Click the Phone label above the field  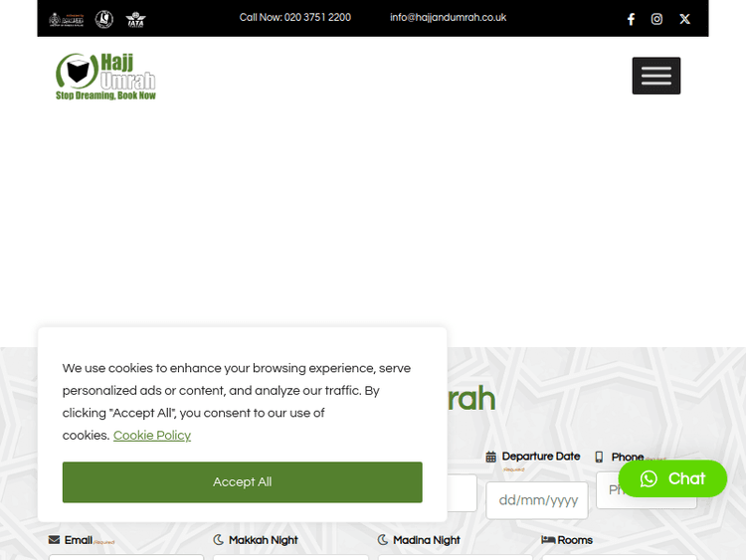tap(627, 457)
